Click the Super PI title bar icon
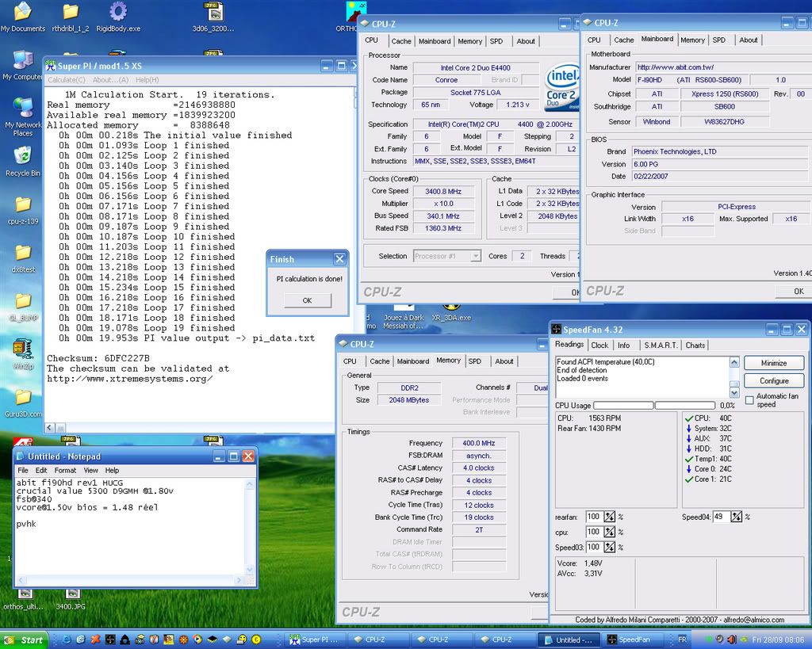812x649 pixels. 50,66
